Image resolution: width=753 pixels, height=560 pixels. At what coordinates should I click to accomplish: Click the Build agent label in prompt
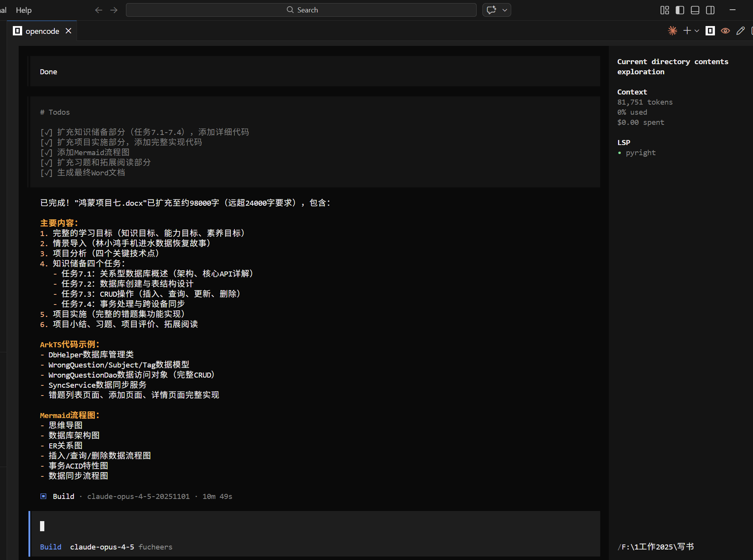[x=51, y=547]
